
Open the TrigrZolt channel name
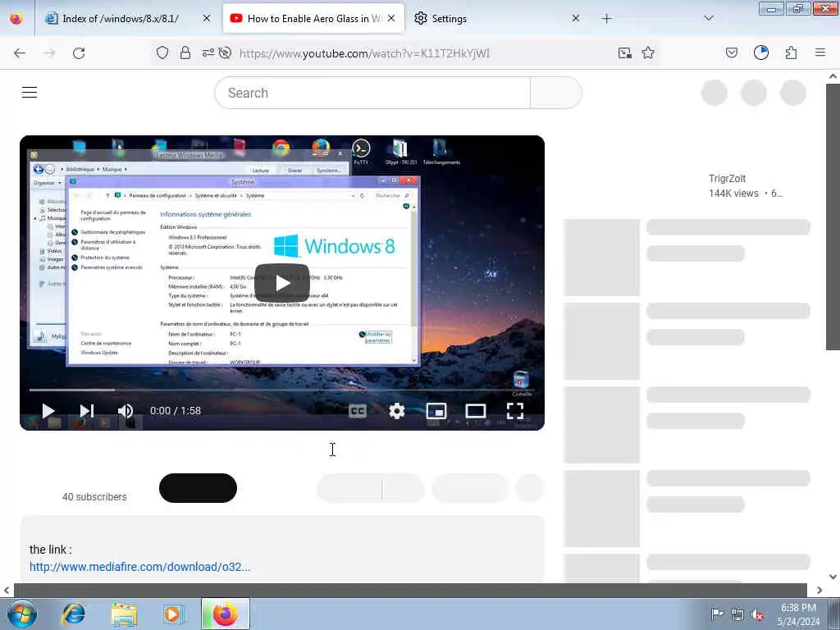727,178
